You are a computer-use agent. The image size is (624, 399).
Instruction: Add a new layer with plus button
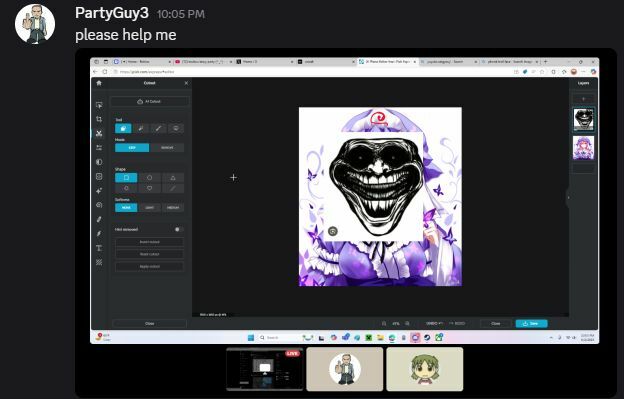(x=583, y=99)
